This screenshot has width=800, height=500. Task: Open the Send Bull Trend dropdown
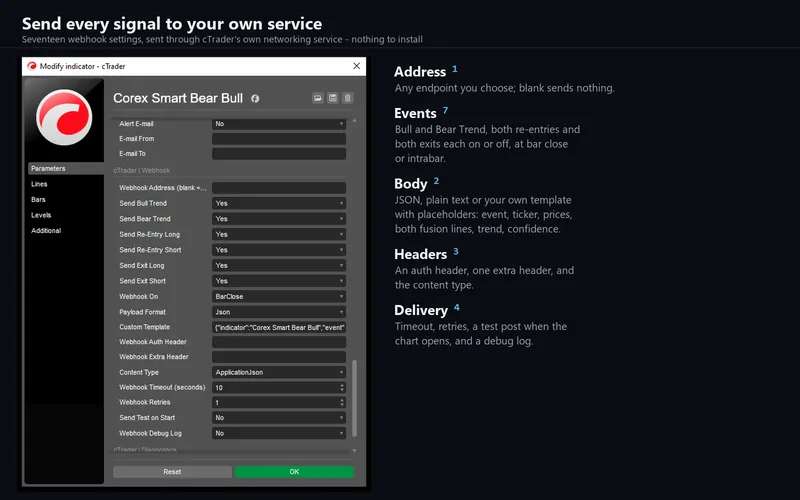[x=279, y=203]
